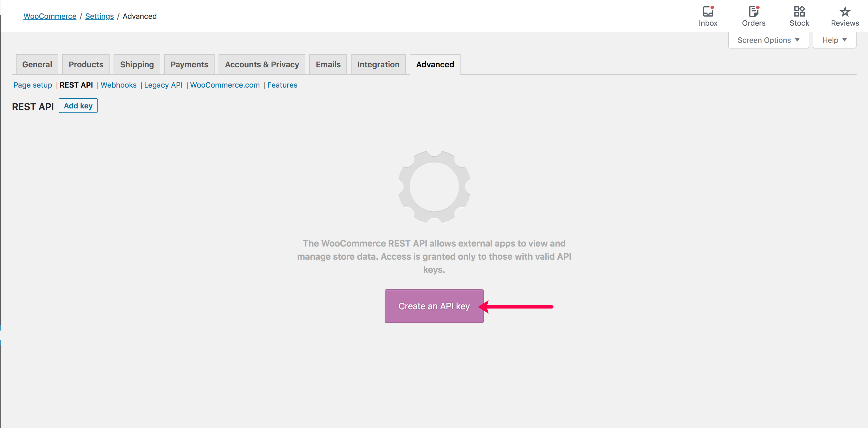Switch to the General settings tab
The width and height of the screenshot is (868, 428).
tap(37, 64)
